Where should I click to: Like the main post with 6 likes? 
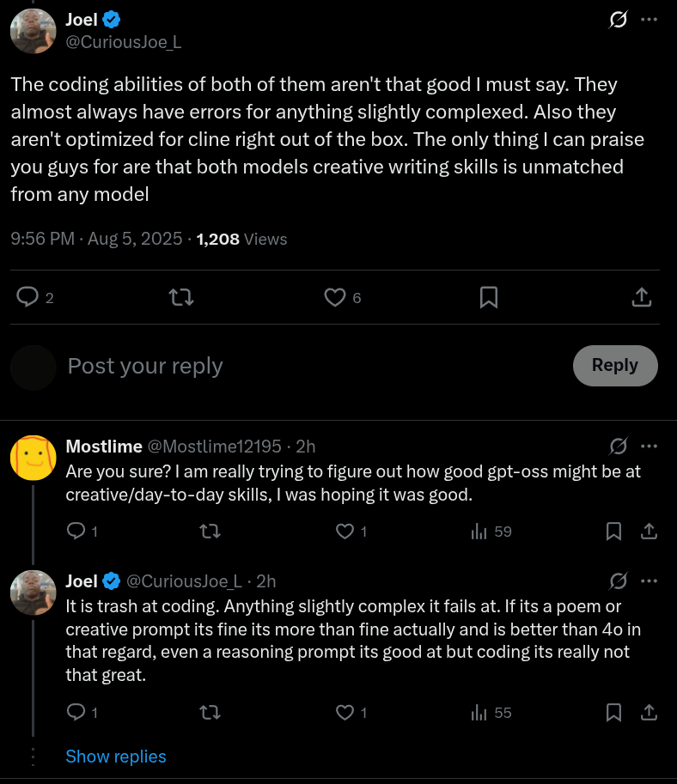(x=334, y=297)
